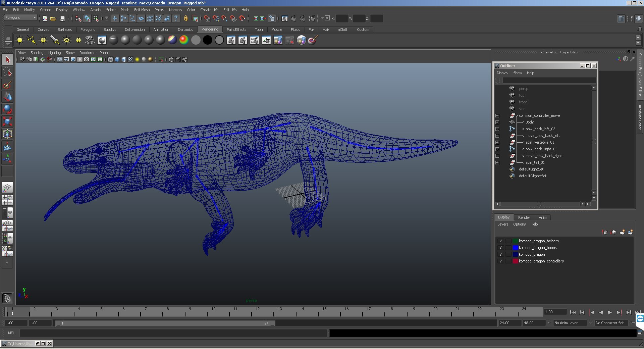
Task: Select the arrow Select tool
Action: tap(7, 60)
